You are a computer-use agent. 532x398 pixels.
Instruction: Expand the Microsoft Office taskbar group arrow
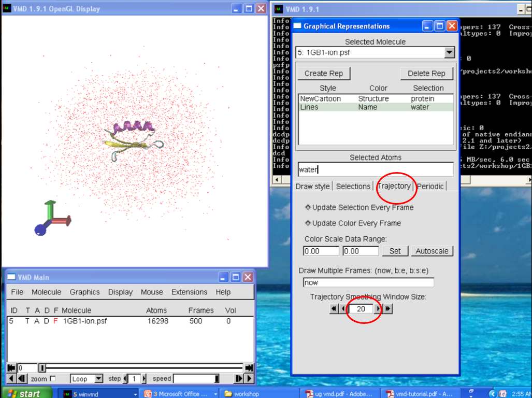(215, 394)
